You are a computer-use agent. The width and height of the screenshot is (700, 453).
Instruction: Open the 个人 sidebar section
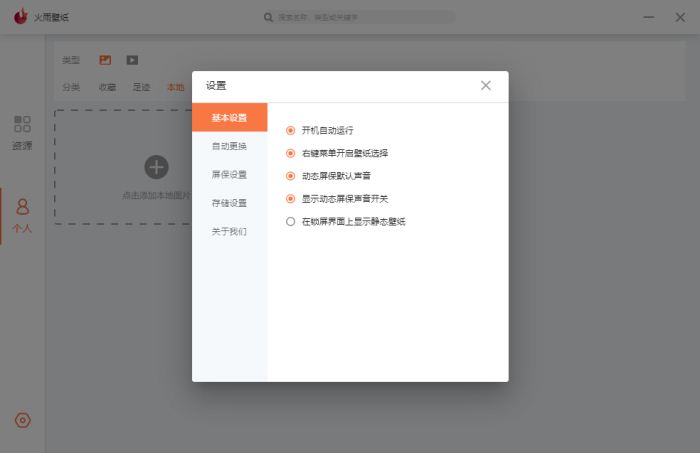pyautogui.click(x=22, y=215)
